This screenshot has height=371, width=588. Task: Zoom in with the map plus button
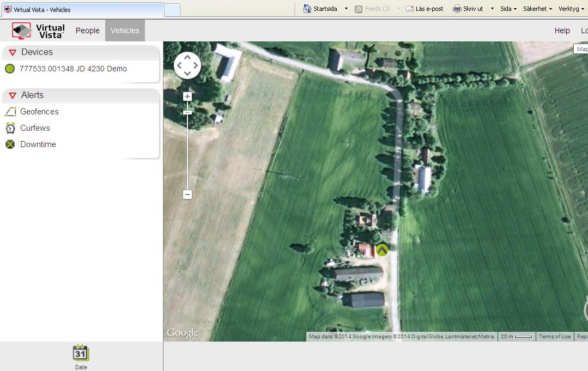coord(187,96)
